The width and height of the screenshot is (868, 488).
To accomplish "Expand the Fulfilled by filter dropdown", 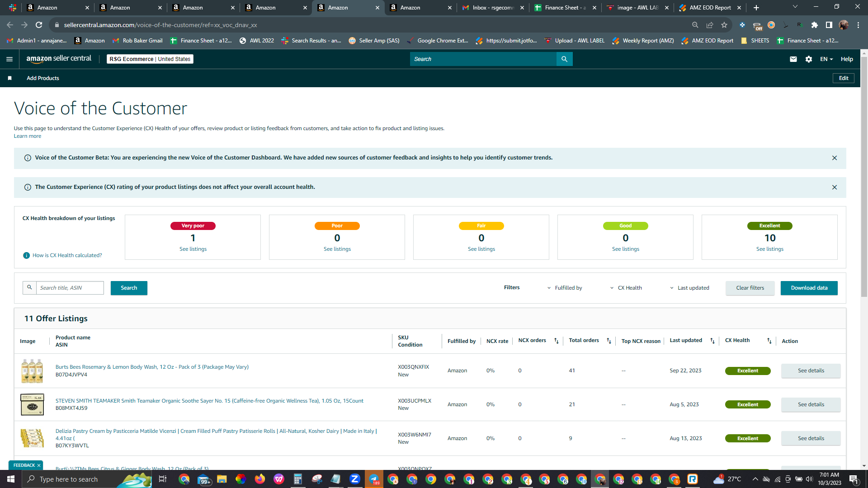I will [565, 288].
